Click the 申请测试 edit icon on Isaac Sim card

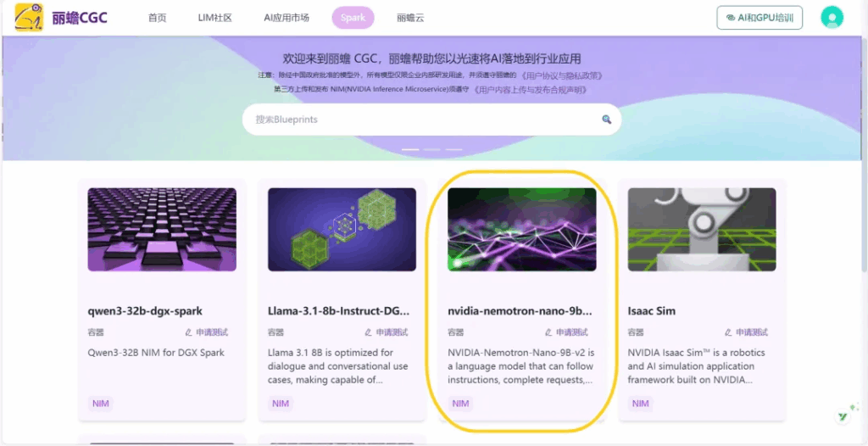(x=728, y=332)
